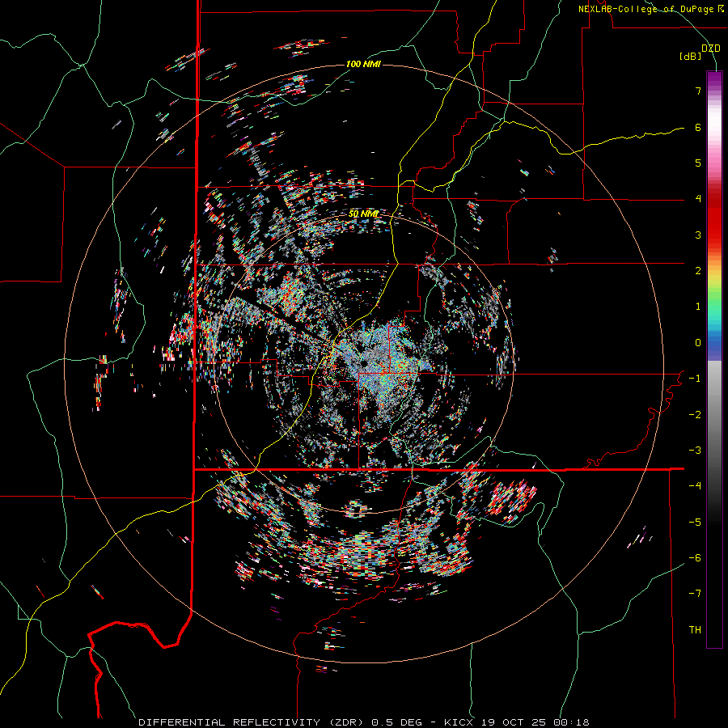Viewport: 728px width, 728px height.
Task: Click the 100 NMI range ring label
Action: (363, 64)
